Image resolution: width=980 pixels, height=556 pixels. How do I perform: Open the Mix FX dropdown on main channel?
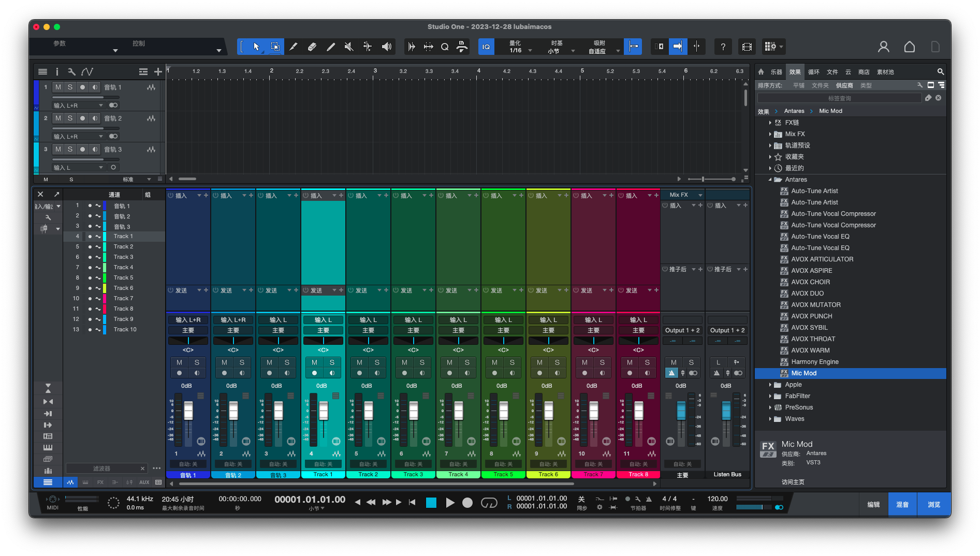683,195
